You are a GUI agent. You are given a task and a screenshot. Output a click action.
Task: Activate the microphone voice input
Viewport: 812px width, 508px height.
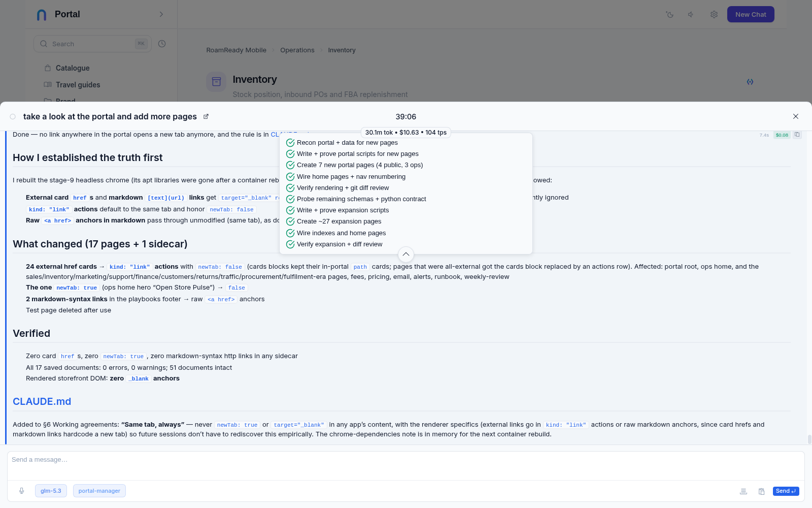21,491
